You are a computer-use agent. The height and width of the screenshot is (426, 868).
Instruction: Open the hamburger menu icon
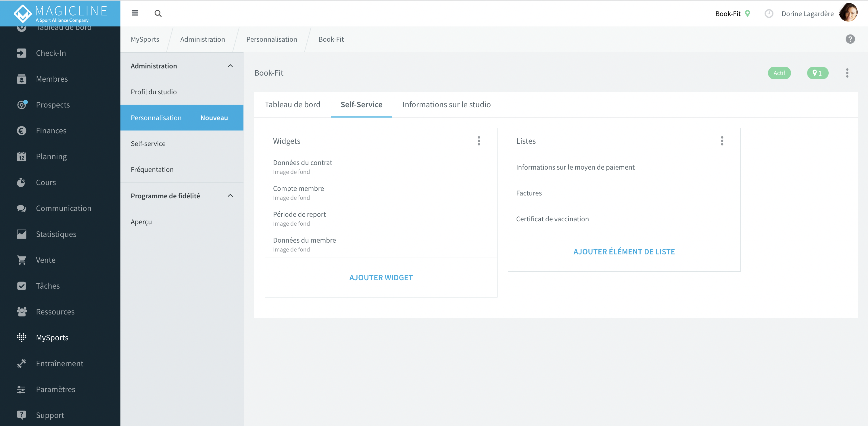tap(135, 13)
